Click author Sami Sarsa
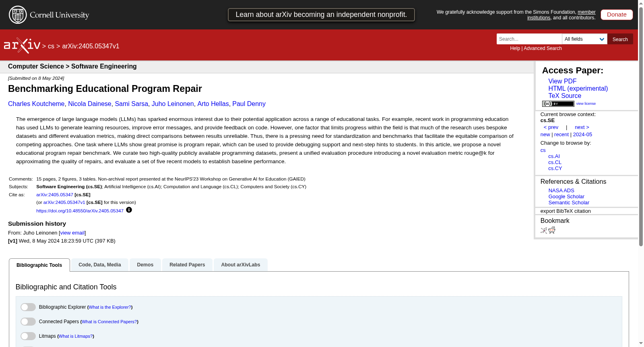This screenshot has width=644, height=347. (132, 104)
